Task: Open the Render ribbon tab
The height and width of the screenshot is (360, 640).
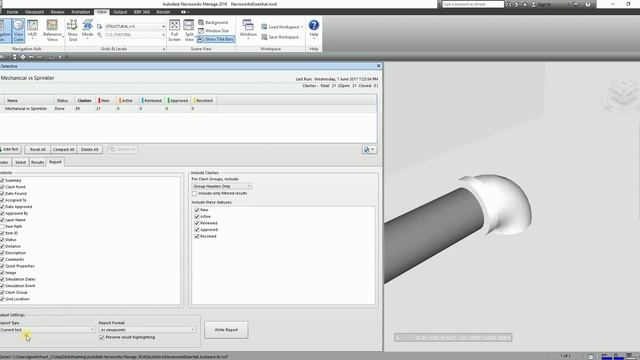Action: 163,12
